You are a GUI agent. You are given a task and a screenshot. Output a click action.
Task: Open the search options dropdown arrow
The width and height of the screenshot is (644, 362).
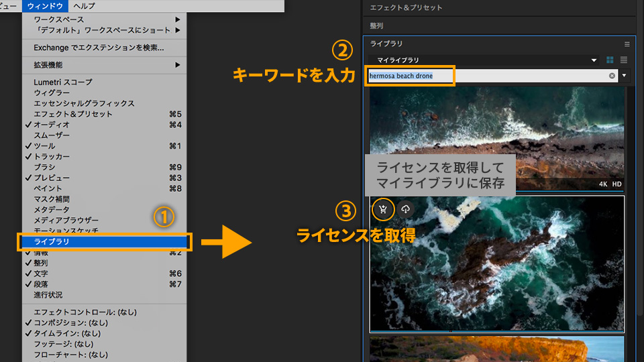tap(625, 76)
